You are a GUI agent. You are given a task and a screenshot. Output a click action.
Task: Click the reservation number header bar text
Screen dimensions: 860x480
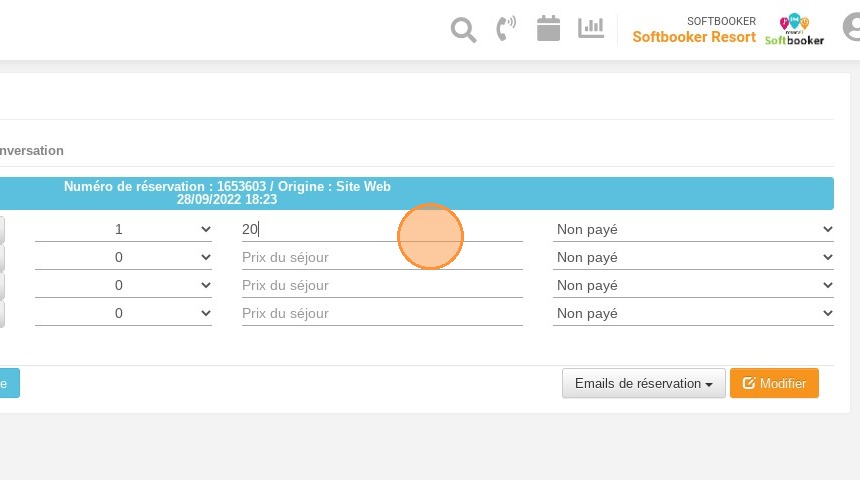tap(227, 193)
